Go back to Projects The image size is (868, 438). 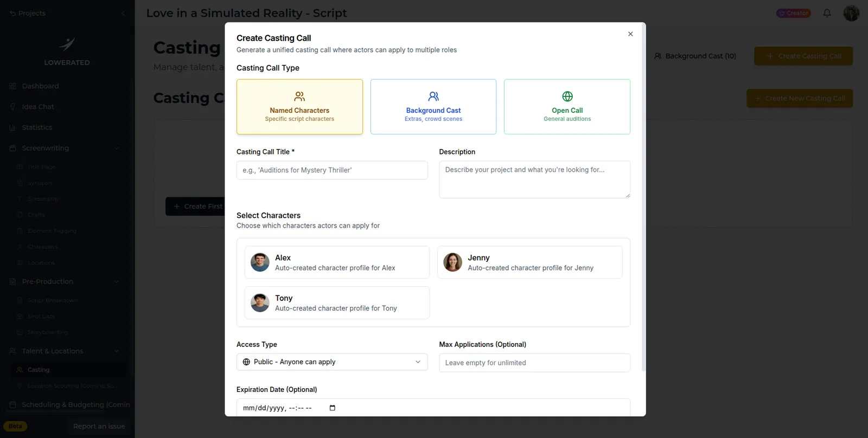[28, 13]
